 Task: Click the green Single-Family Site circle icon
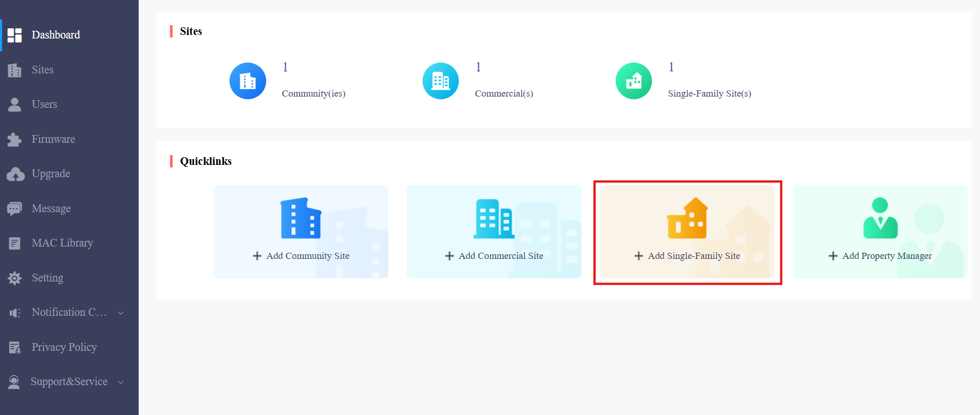point(634,81)
